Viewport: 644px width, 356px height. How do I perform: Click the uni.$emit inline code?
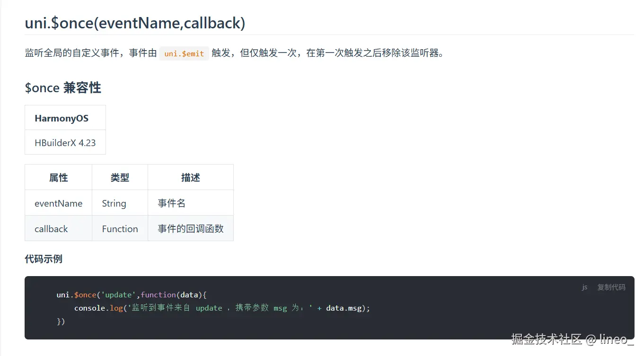pos(184,53)
